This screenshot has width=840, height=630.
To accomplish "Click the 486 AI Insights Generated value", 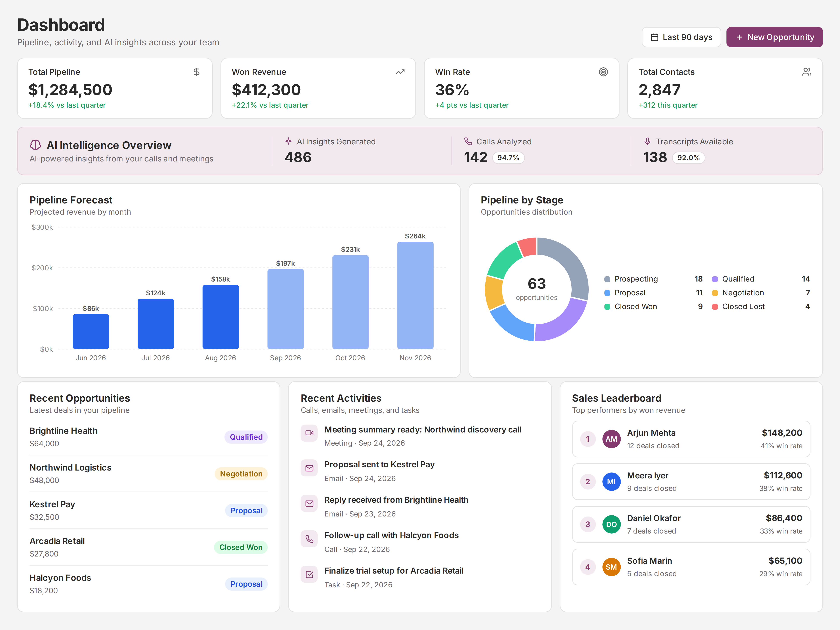I will (x=298, y=157).
